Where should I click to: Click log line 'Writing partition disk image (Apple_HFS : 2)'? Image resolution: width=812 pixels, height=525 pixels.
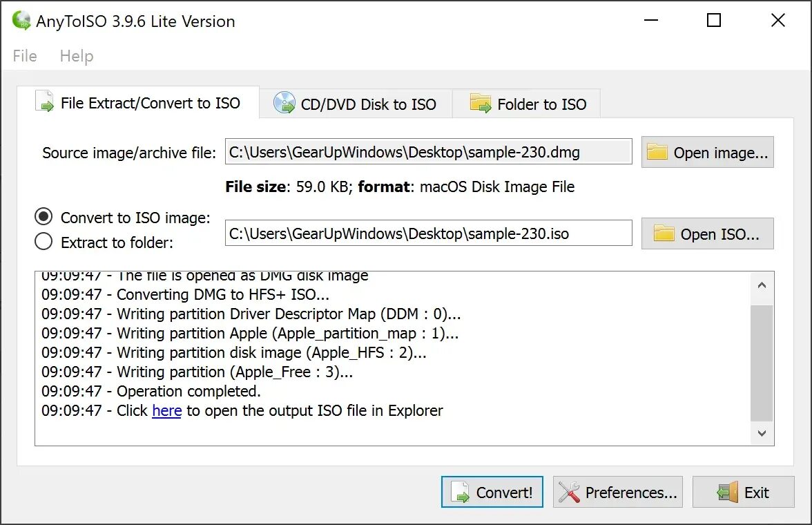click(x=234, y=352)
